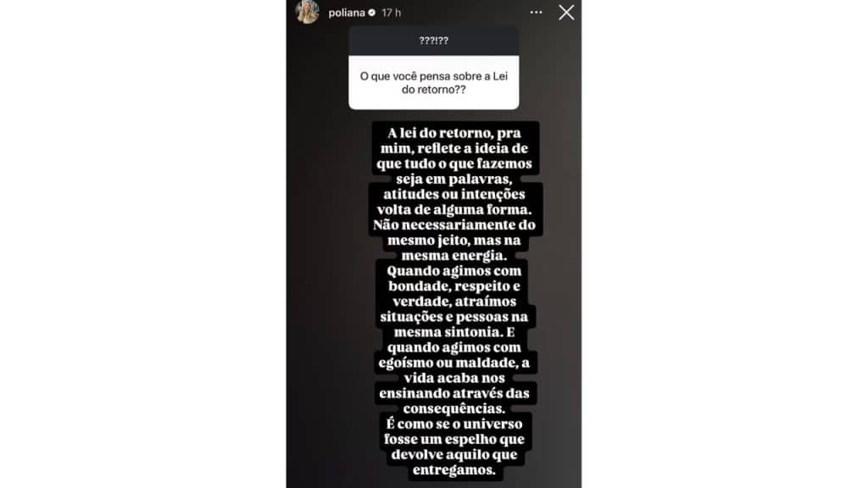Screen dimensions: 868x488
Task: Open the three-dot more options menu
Action: (536, 12)
